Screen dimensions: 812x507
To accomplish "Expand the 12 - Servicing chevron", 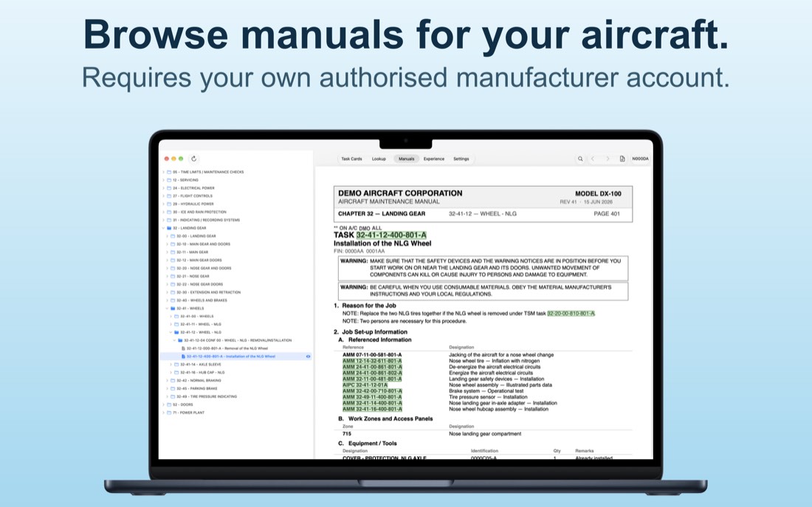I will [164, 180].
